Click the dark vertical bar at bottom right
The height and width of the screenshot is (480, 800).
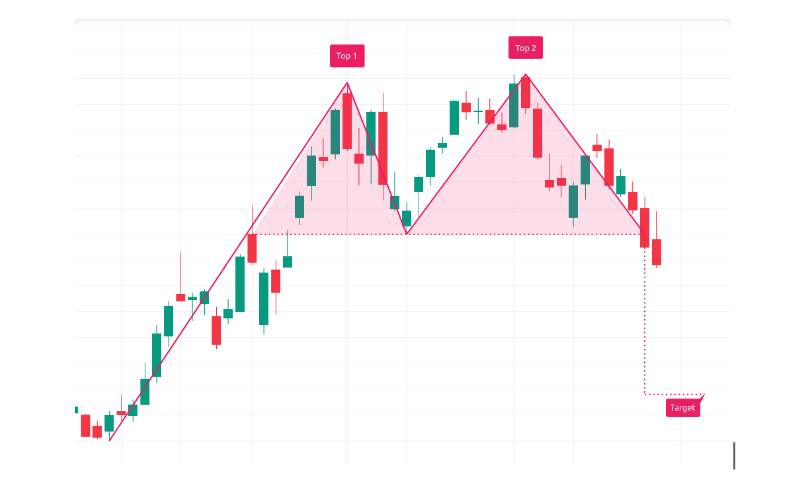click(734, 455)
